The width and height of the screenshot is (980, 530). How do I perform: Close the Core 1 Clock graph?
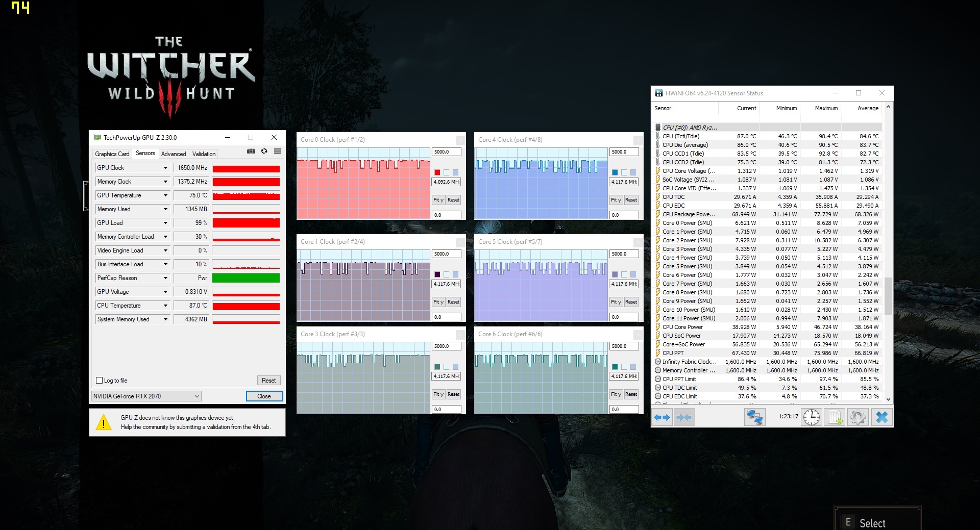pos(460,242)
